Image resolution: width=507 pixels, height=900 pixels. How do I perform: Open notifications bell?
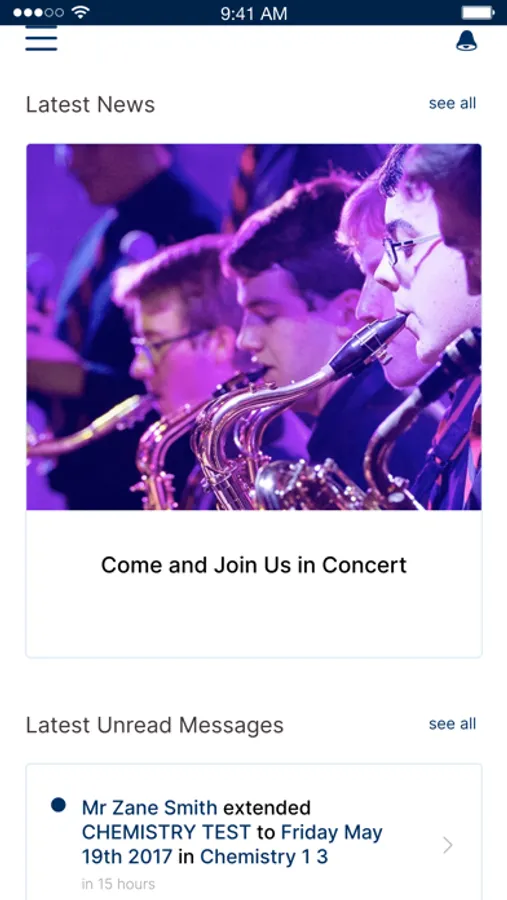pyautogui.click(x=466, y=40)
